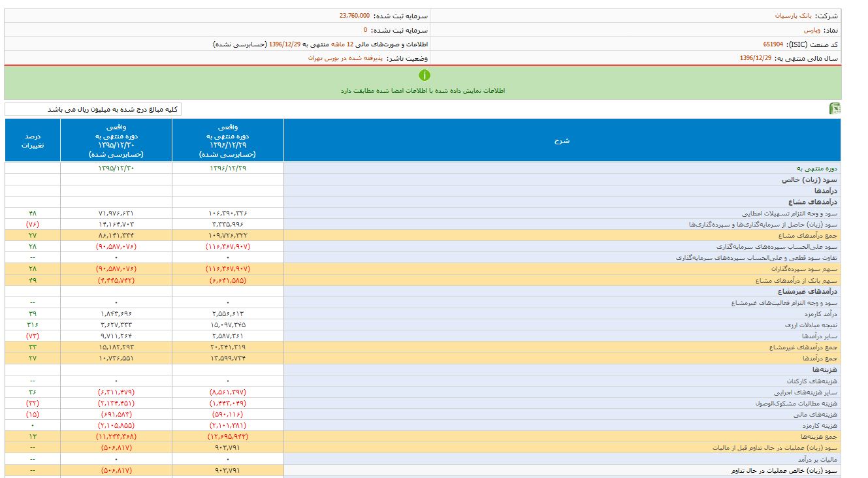Image resolution: width=868 pixels, height=478 pixels.
Task: Select row سود علی‌الحساب سپرده‌های سرمایه‌گذاری
Action: (x=423, y=247)
